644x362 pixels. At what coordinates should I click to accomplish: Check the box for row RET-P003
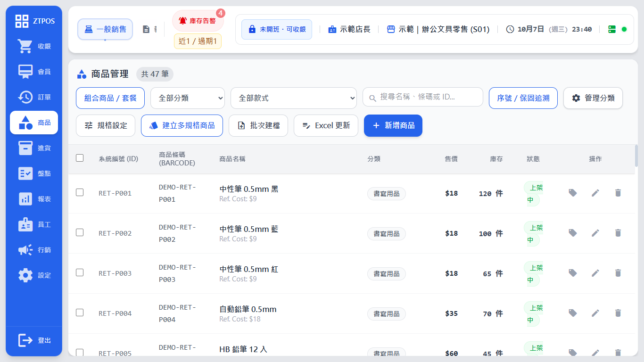80,272
